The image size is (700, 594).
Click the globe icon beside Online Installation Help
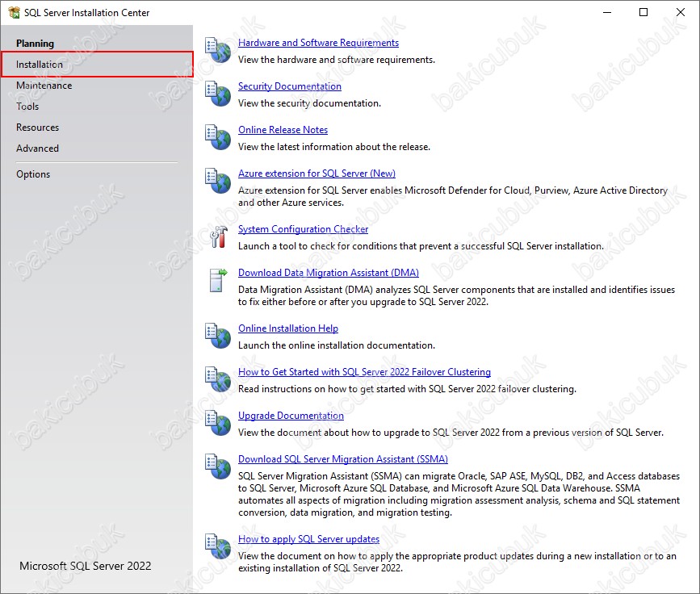point(218,336)
